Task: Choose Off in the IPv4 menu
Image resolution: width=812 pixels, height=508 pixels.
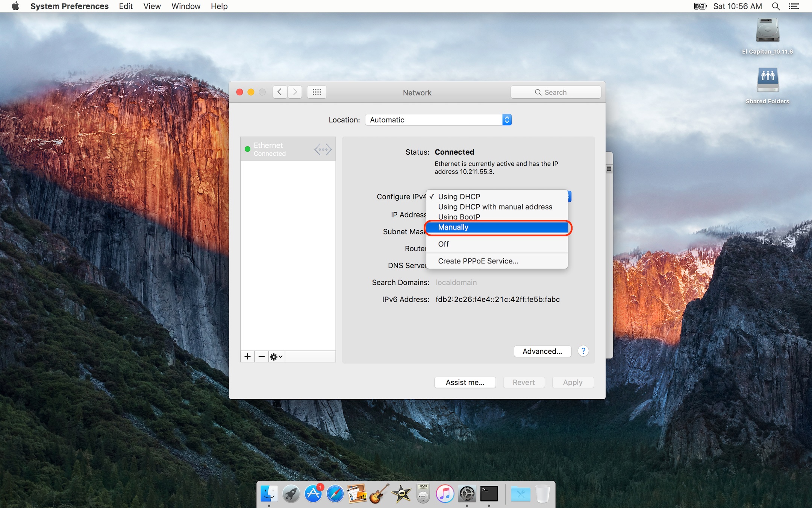Action: pos(497,244)
